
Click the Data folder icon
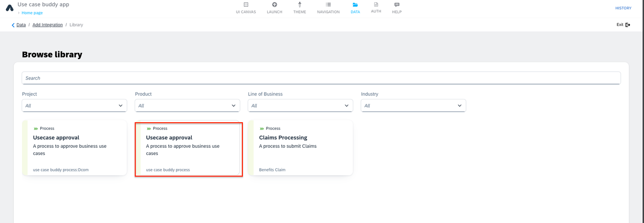(x=355, y=5)
